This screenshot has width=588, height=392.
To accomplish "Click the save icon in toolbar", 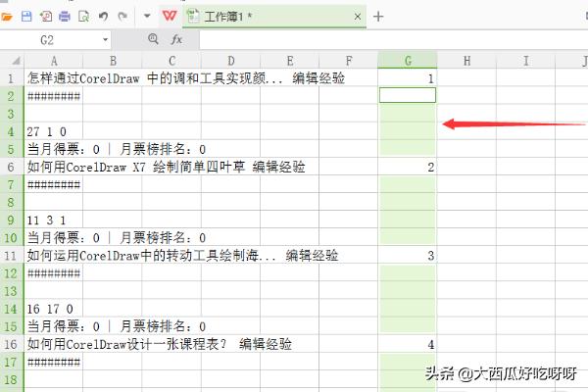I will (26, 17).
